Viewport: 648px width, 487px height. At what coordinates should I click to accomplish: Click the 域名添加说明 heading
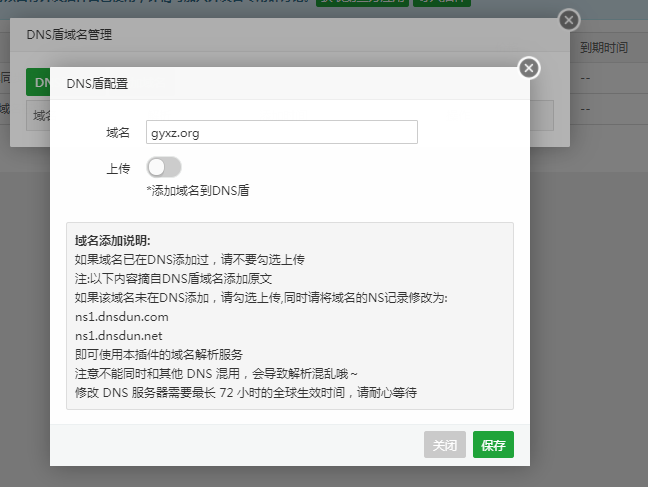pos(113,241)
